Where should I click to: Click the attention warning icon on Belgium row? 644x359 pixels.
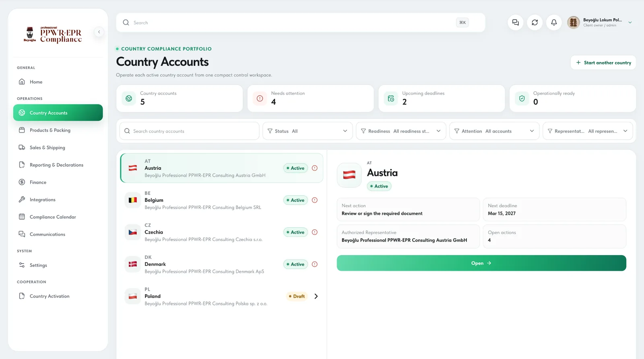click(315, 200)
